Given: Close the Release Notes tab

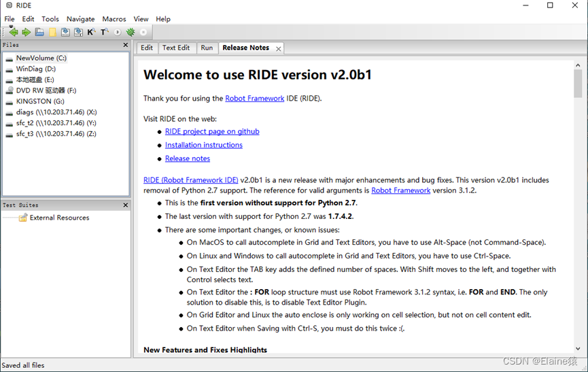Looking at the screenshot, I should click(278, 49).
